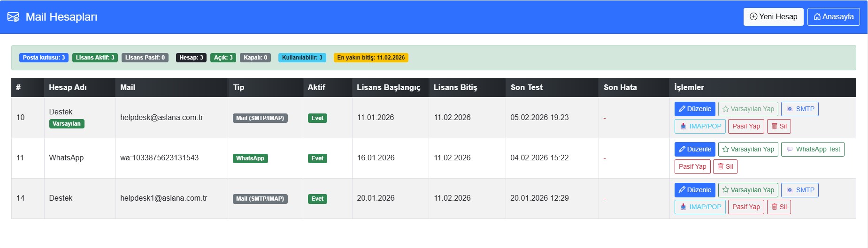Screen dimensions: 868x248
Task: Go to Anasayfa home page
Action: 833,17
